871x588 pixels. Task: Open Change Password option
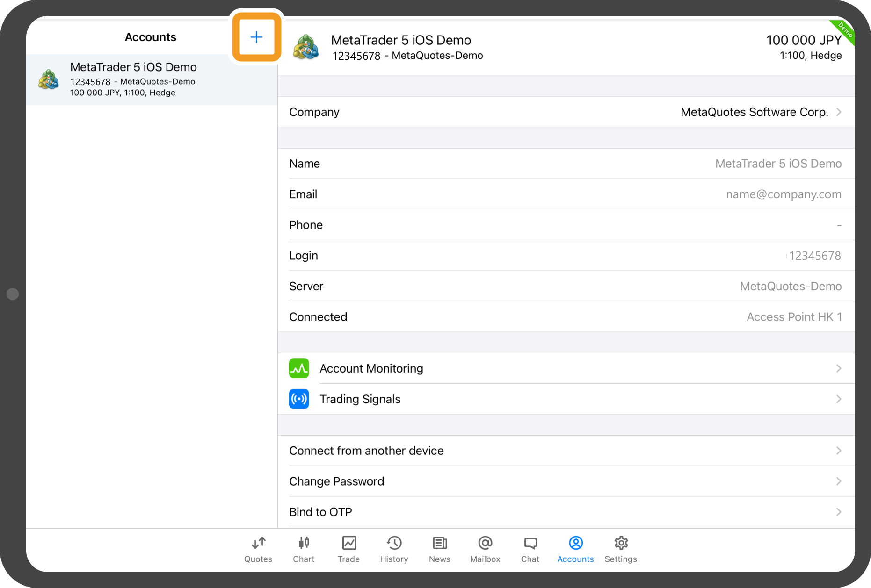pos(337,481)
